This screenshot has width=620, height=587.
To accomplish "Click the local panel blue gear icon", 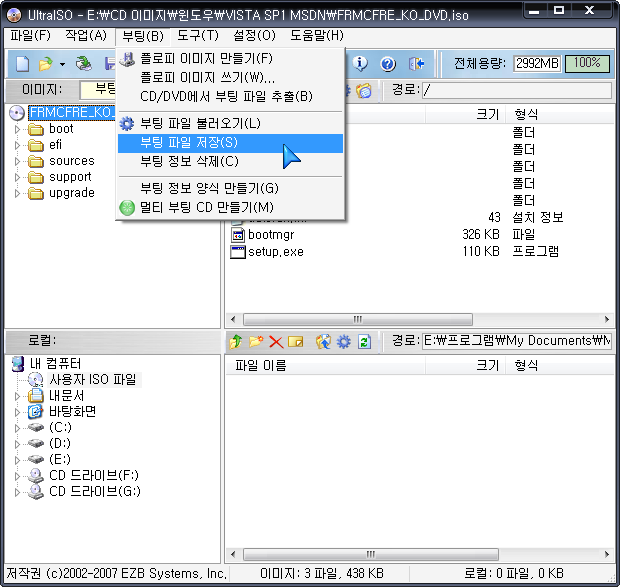I will [x=343, y=342].
